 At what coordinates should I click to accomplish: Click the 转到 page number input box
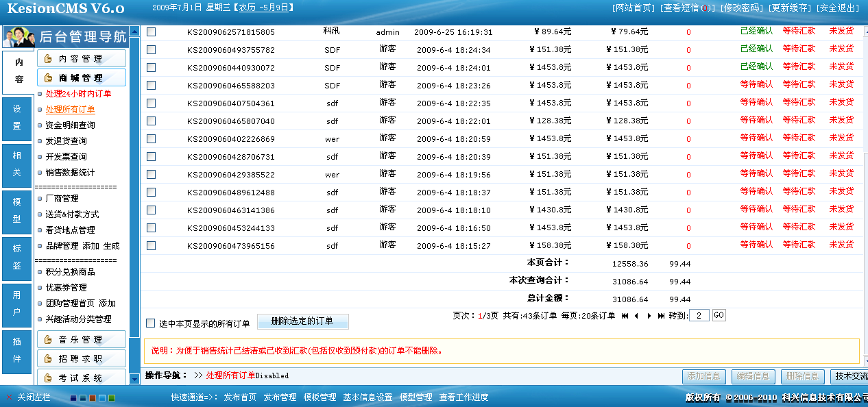698,315
